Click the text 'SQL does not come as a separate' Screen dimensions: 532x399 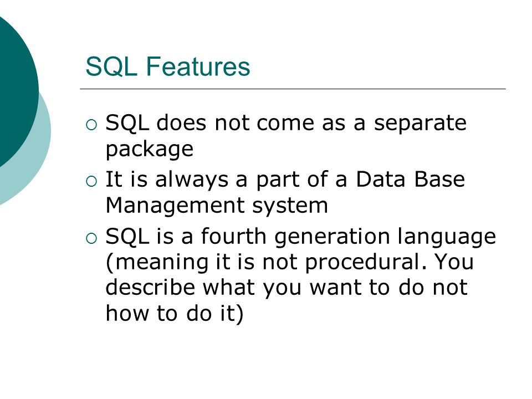[286, 122]
